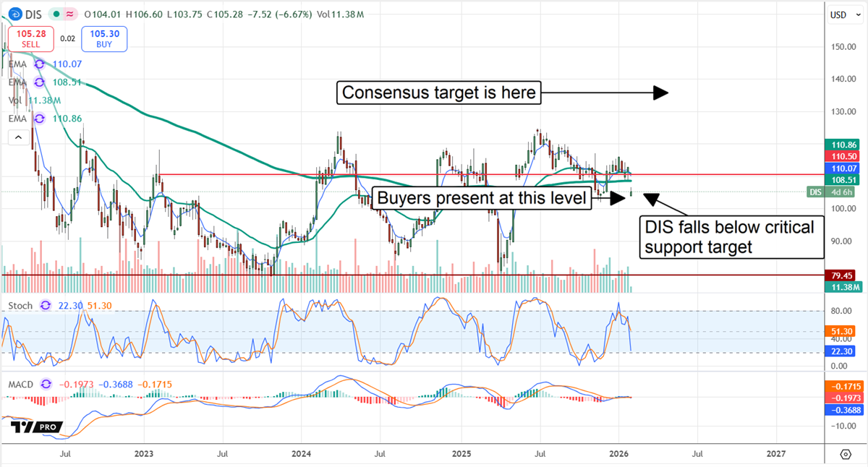Image resolution: width=868 pixels, height=467 pixels.
Task: Click the reload icon beside the MACD indicator
Action: 45,385
